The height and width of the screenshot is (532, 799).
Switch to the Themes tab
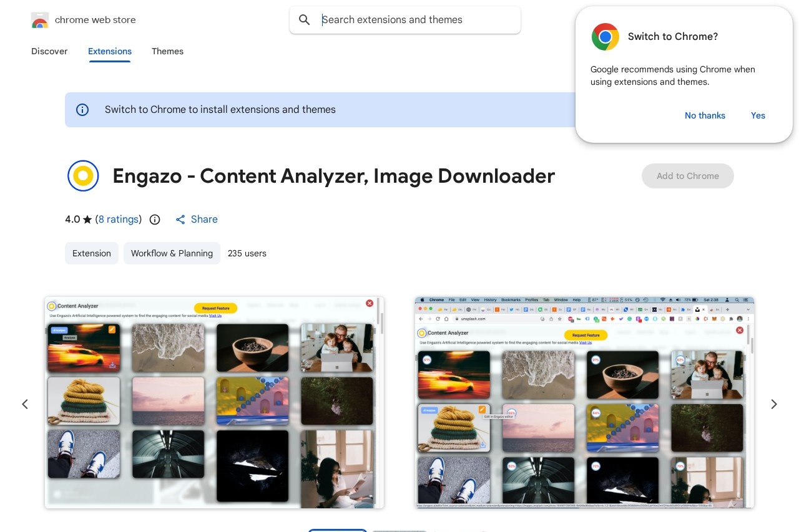[167, 51]
